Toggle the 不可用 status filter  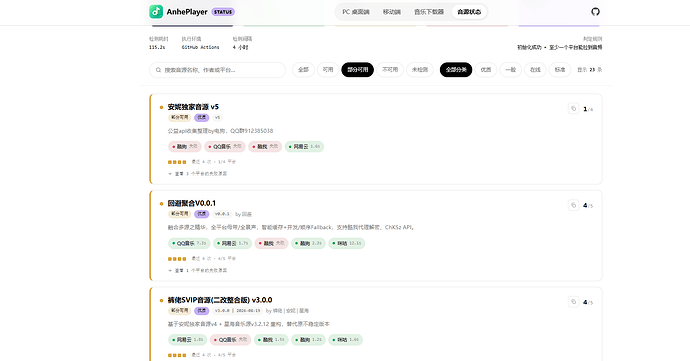pyautogui.click(x=390, y=70)
